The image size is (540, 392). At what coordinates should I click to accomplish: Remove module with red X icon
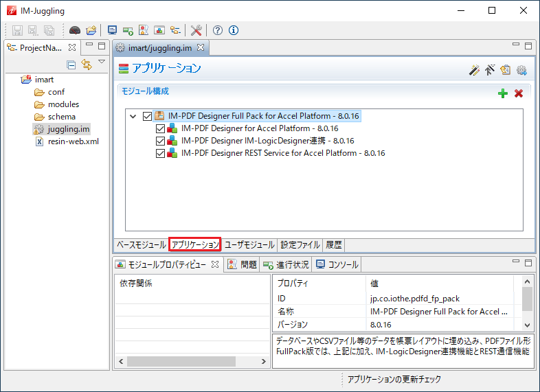click(x=519, y=93)
